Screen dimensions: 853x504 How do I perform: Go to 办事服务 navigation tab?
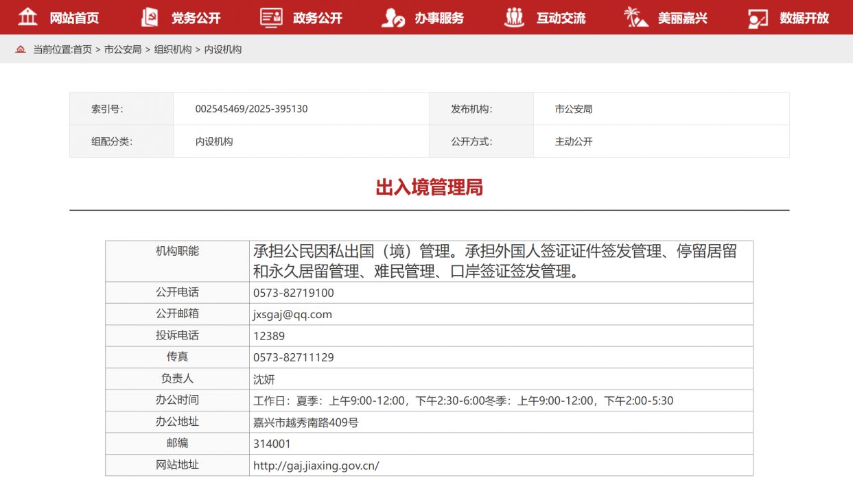tap(439, 18)
